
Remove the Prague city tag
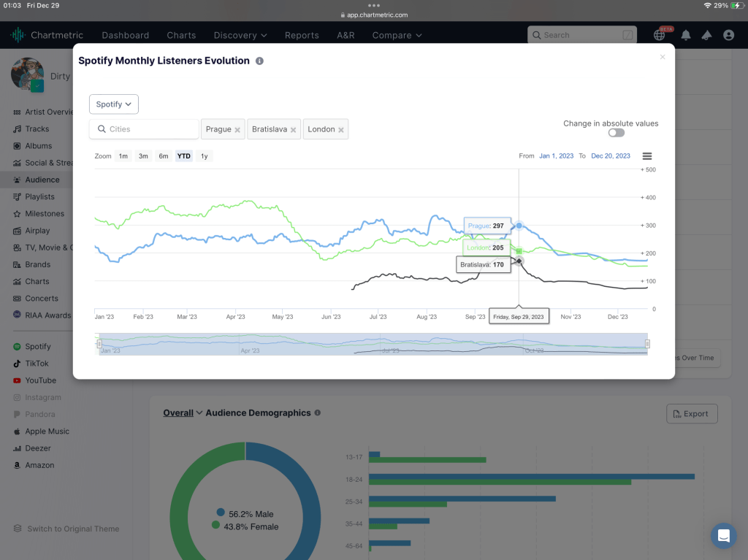[237, 130]
